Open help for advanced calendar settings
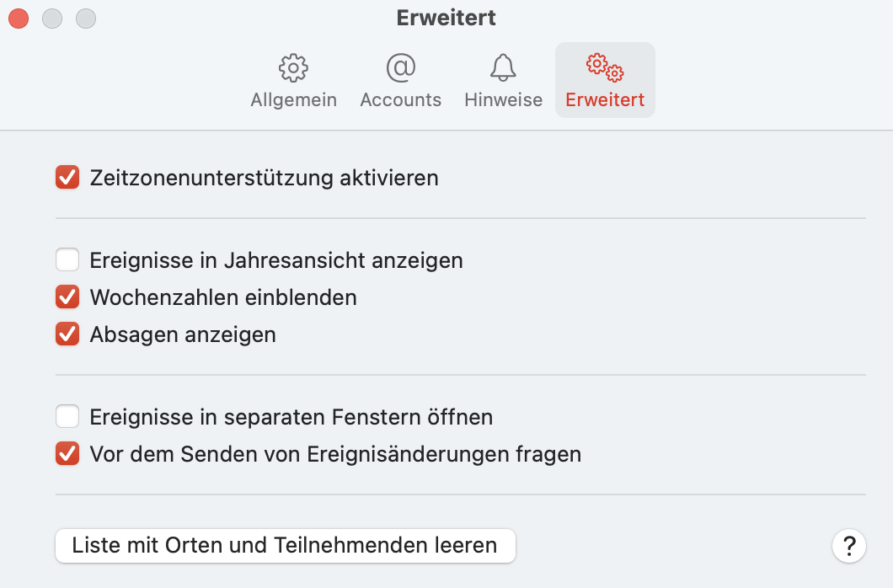The height and width of the screenshot is (588, 893). tap(848, 546)
